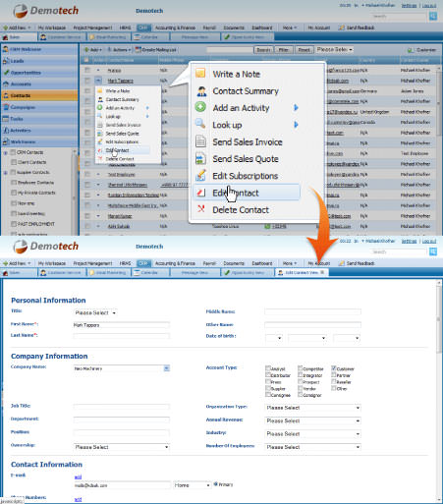
Task: Open the Opportunities checkmark icon in sidebar
Action: pyautogui.click(x=6, y=73)
